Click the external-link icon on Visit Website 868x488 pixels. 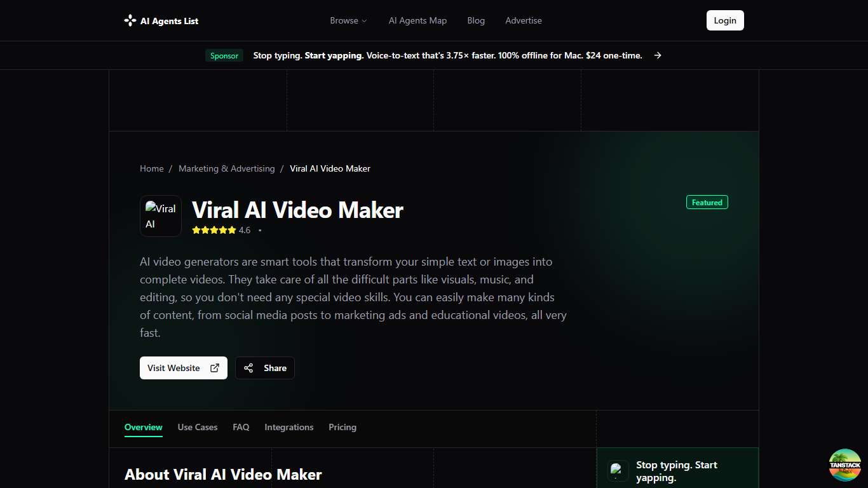215,368
